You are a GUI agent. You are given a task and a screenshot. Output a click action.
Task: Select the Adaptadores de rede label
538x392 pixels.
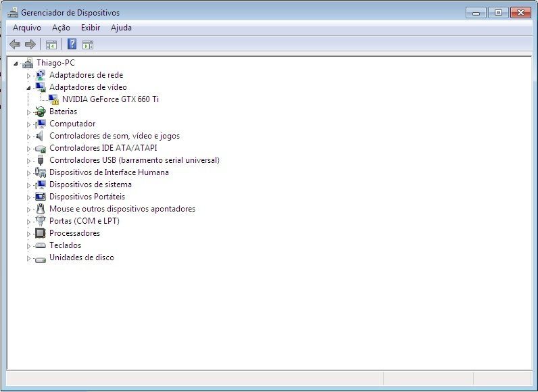click(x=86, y=75)
